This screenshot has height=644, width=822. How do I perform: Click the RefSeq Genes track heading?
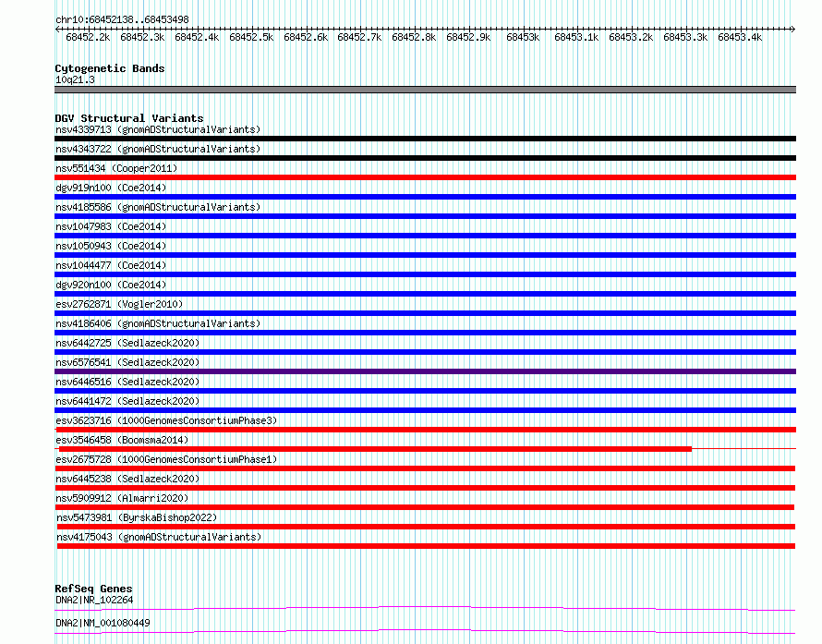point(93,589)
